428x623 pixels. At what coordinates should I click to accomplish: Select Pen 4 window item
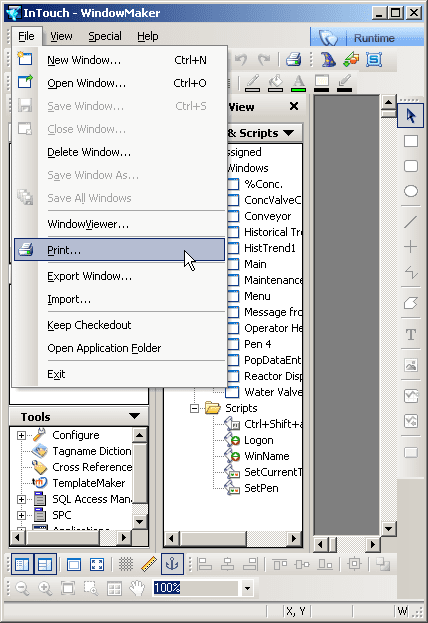coord(258,344)
